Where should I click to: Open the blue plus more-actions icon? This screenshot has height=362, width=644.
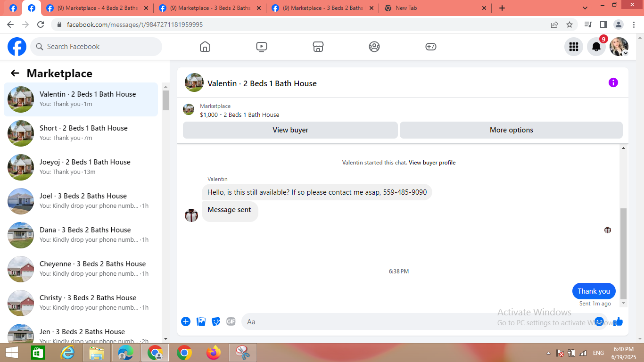[x=186, y=321]
